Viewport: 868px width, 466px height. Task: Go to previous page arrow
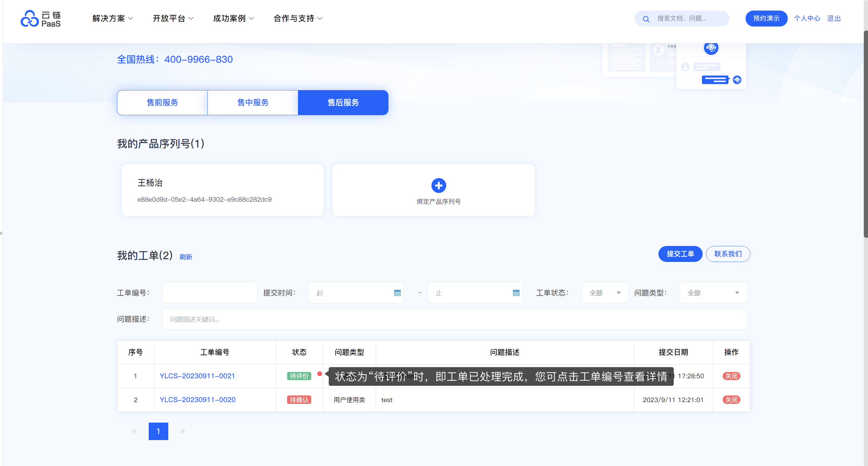click(x=135, y=431)
